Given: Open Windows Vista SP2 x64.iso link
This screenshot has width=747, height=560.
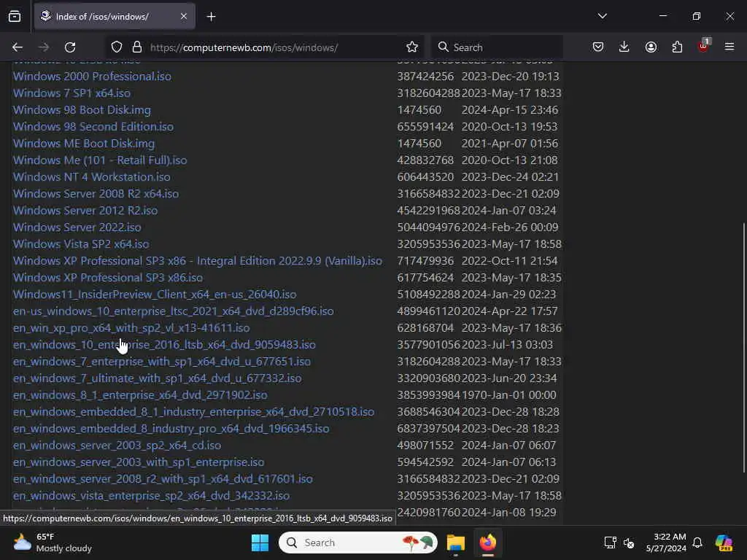Looking at the screenshot, I should coord(81,244).
